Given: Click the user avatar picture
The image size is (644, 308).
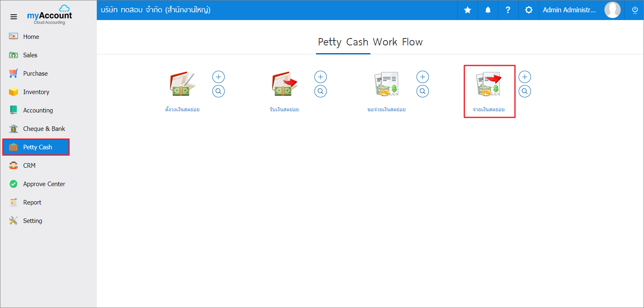Looking at the screenshot, I should (612, 10).
